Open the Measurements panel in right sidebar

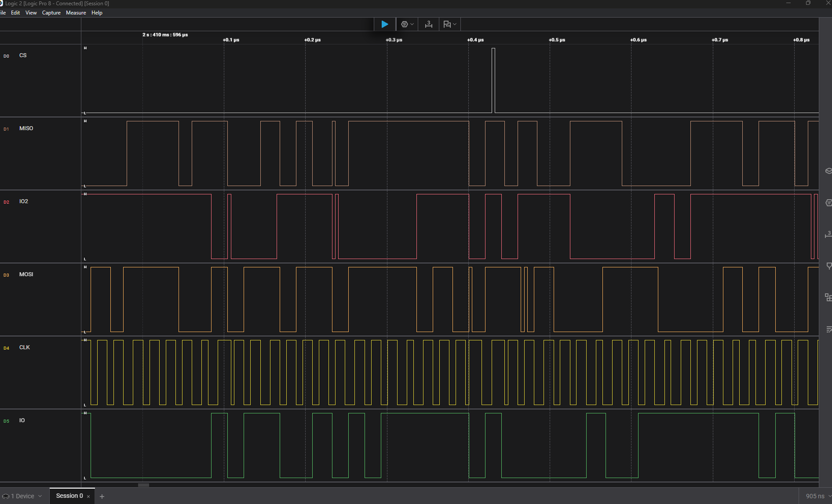[x=828, y=234]
